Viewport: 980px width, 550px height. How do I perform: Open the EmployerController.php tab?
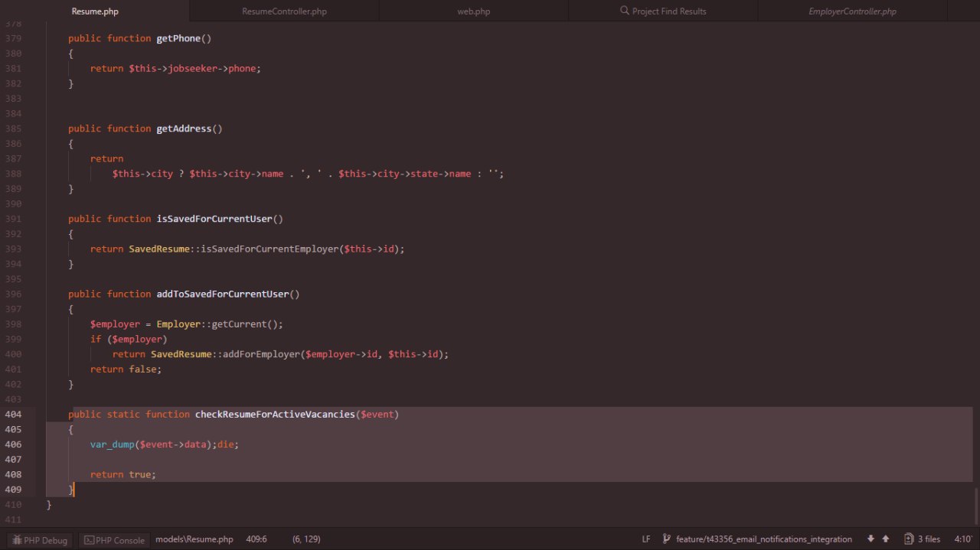click(x=852, y=11)
